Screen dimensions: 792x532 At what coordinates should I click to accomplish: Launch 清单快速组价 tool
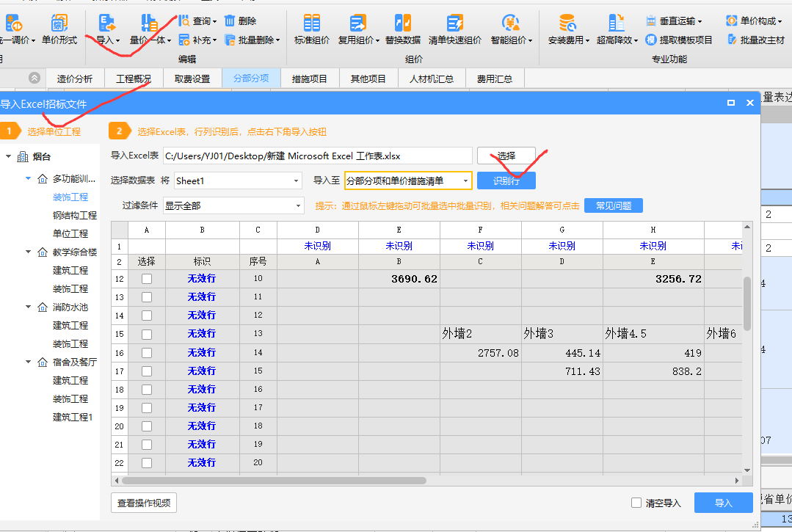pos(454,29)
